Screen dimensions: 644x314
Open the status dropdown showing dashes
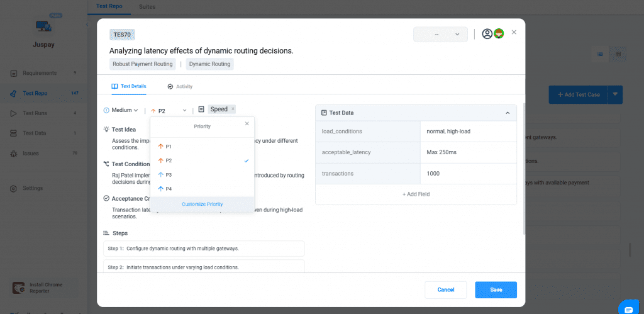pos(440,35)
